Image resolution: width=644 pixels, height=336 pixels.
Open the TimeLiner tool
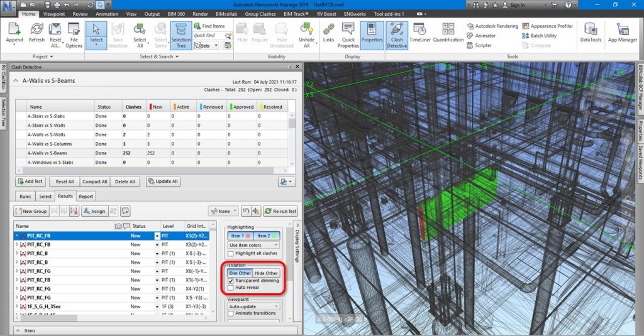(419, 33)
